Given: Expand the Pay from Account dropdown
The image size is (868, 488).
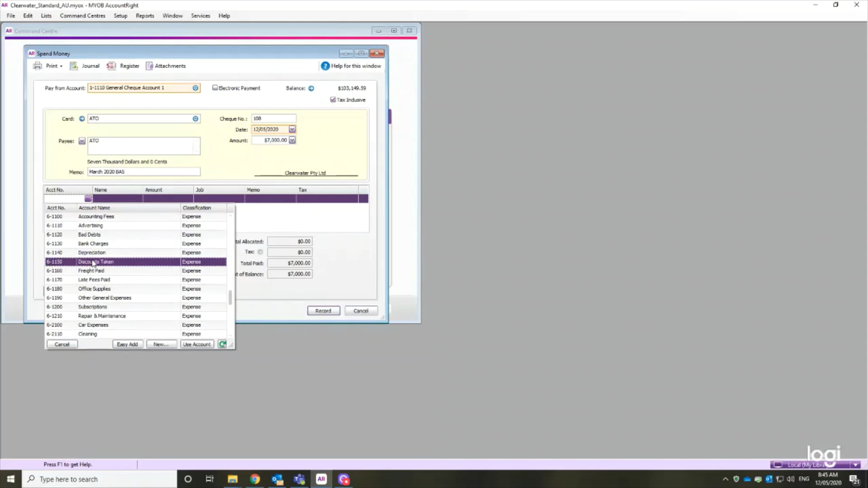Looking at the screenshot, I should (x=195, y=88).
